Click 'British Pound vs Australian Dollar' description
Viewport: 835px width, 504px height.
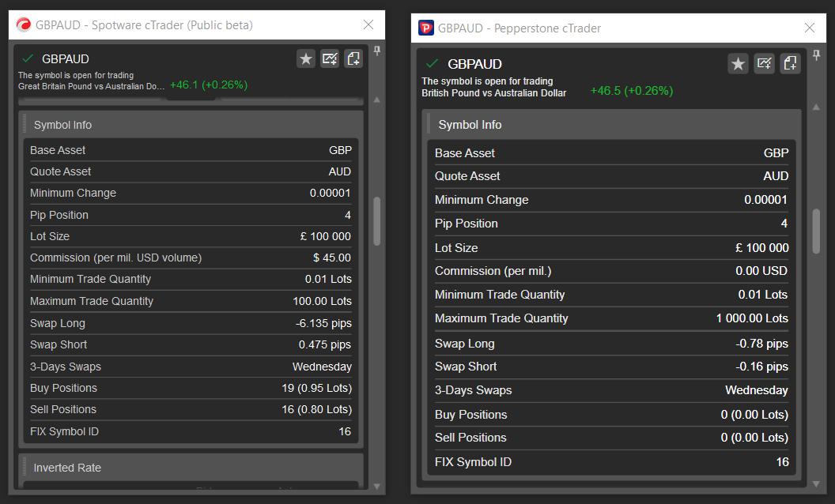coord(493,92)
